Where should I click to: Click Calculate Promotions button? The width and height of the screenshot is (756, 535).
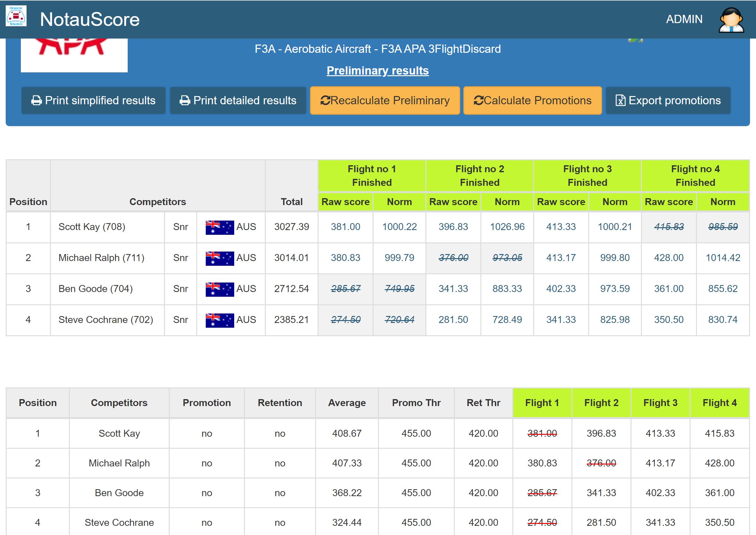click(x=532, y=100)
